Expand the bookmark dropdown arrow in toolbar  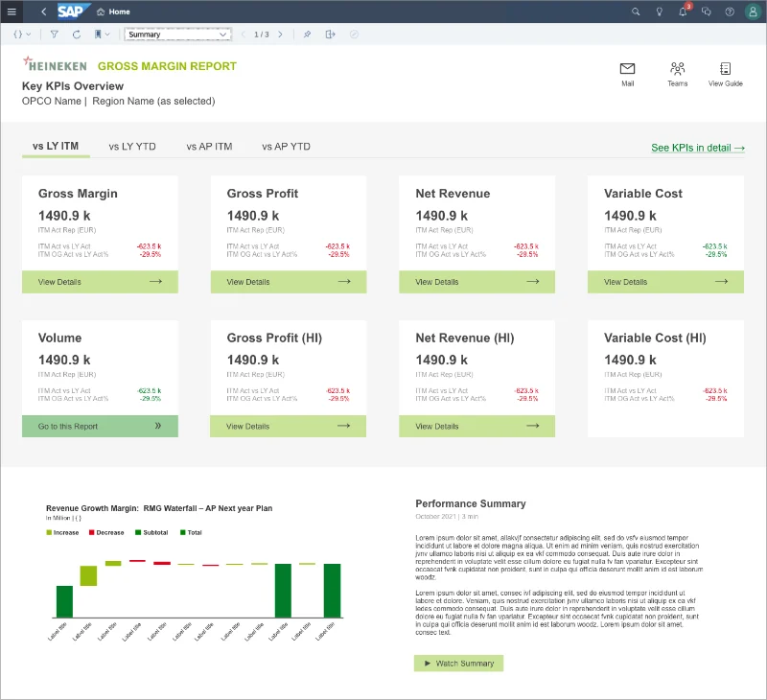tap(107, 35)
